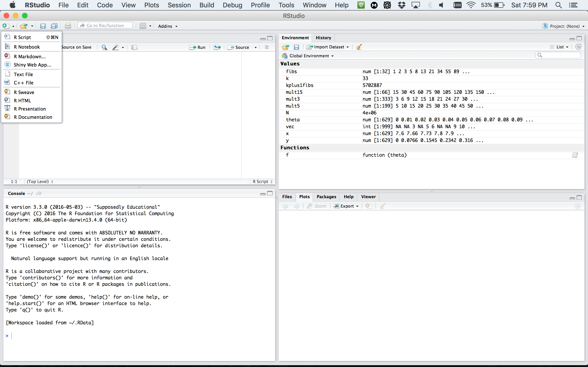The image size is (588, 367).
Task: Open the Export dropdown in Plots pane
Action: pyautogui.click(x=346, y=206)
